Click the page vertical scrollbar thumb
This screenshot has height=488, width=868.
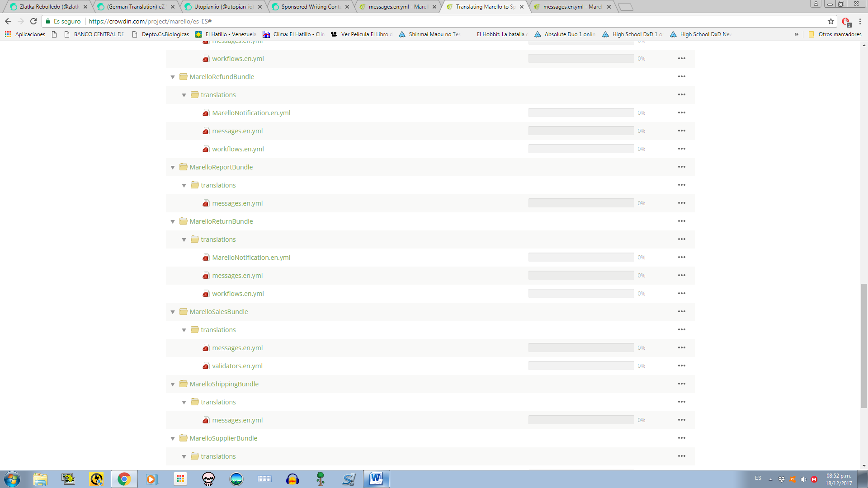[864, 346]
